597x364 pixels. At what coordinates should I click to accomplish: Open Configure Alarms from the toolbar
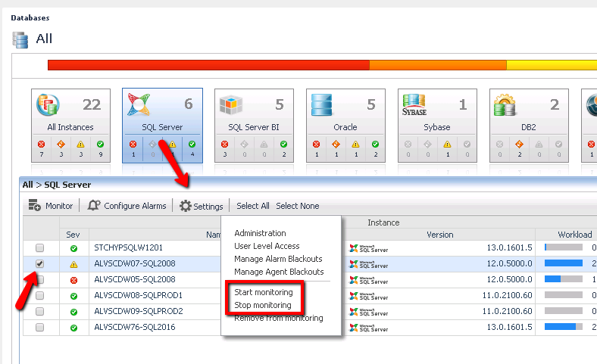point(127,205)
